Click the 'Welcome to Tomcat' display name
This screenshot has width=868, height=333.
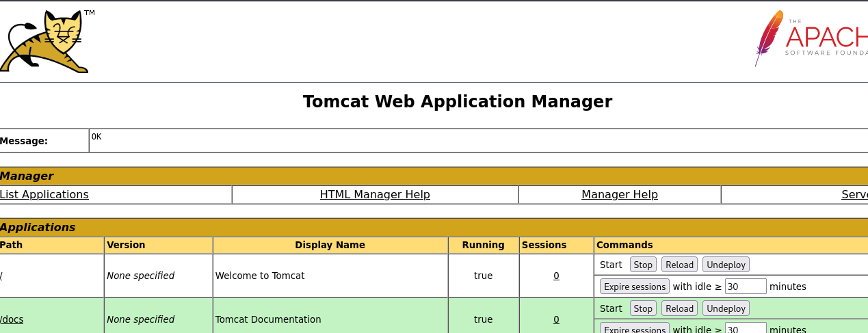[x=260, y=276]
